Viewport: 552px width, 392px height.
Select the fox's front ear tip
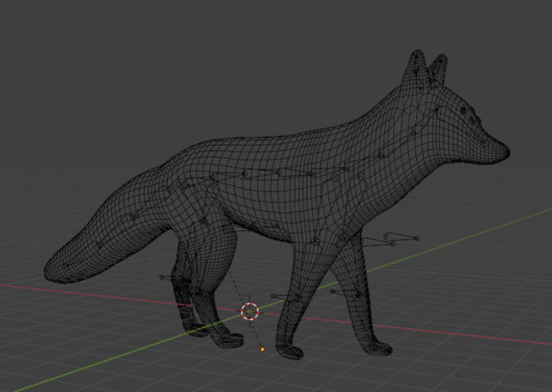[417, 55]
